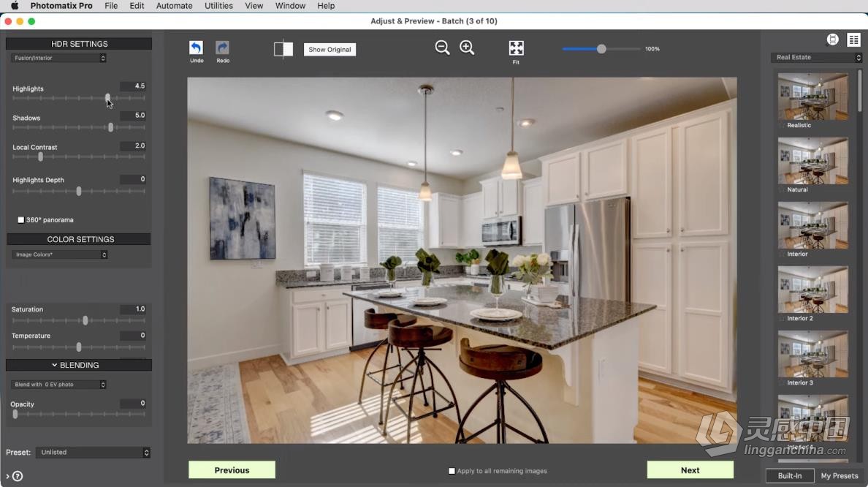Switch to the Built-In presets tab

(790, 476)
